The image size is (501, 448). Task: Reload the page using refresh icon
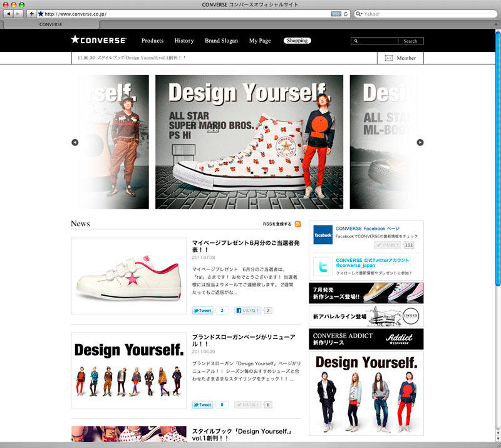tap(346, 13)
